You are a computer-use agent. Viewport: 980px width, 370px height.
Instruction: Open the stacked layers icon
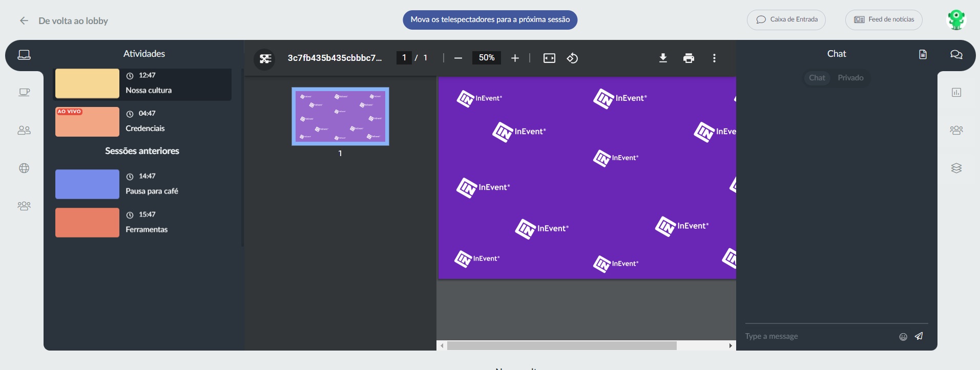[x=956, y=168]
